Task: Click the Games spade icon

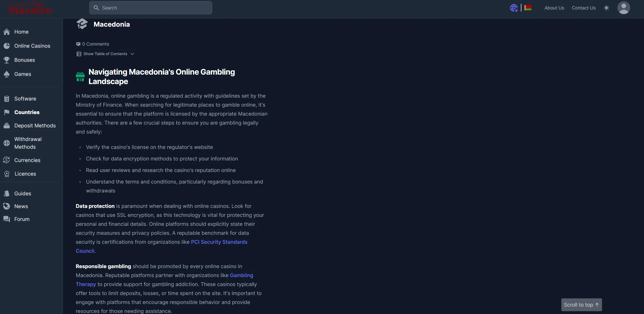Action: tap(7, 74)
